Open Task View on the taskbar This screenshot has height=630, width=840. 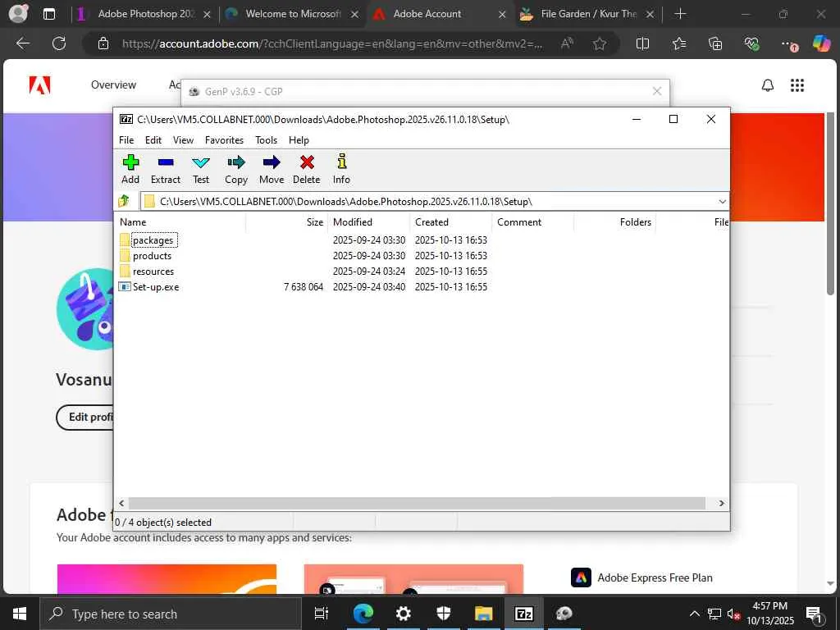(322, 614)
